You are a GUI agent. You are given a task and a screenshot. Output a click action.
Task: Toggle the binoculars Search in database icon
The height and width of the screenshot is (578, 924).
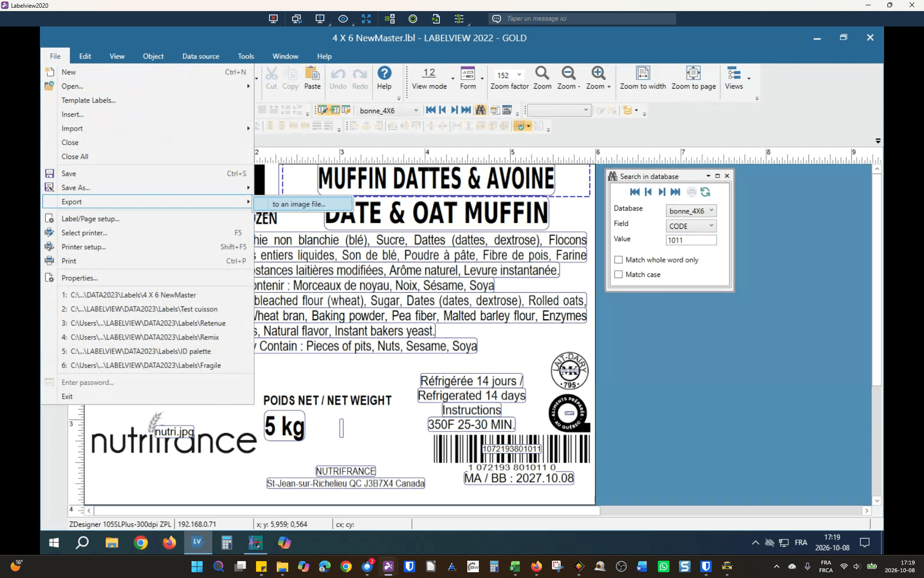(x=480, y=110)
